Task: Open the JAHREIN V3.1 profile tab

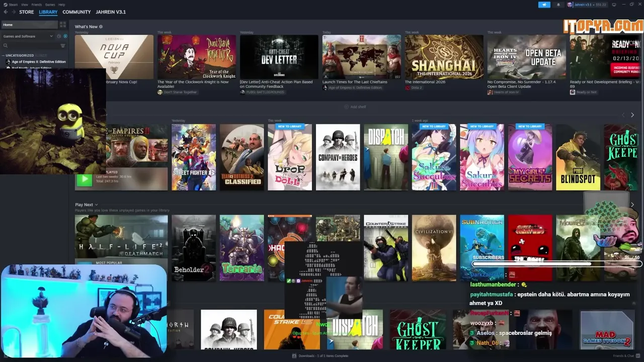Action: click(x=111, y=12)
